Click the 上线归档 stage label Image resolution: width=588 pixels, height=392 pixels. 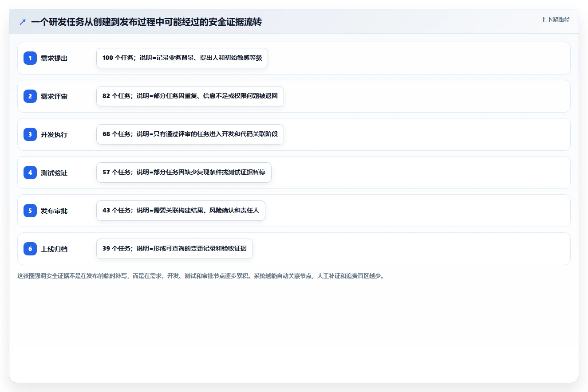click(x=54, y=249)
